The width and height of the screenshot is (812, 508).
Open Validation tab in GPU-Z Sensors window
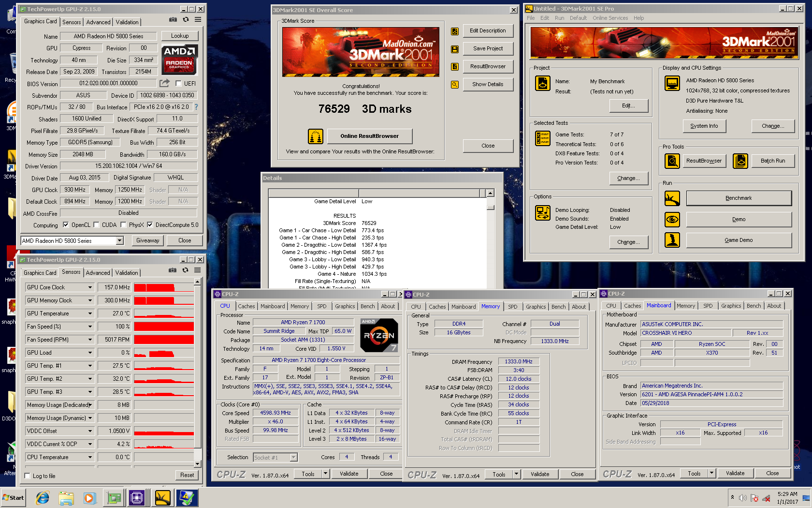(127, 273)
